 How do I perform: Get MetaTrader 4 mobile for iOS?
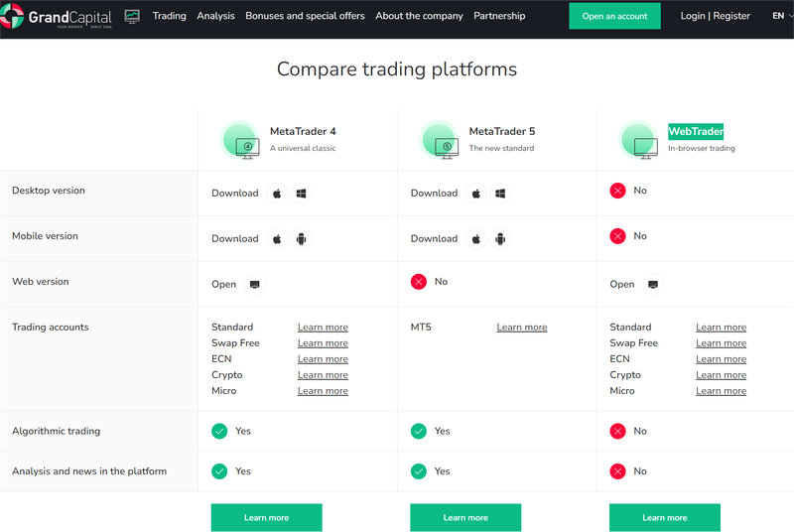[277, 239]
